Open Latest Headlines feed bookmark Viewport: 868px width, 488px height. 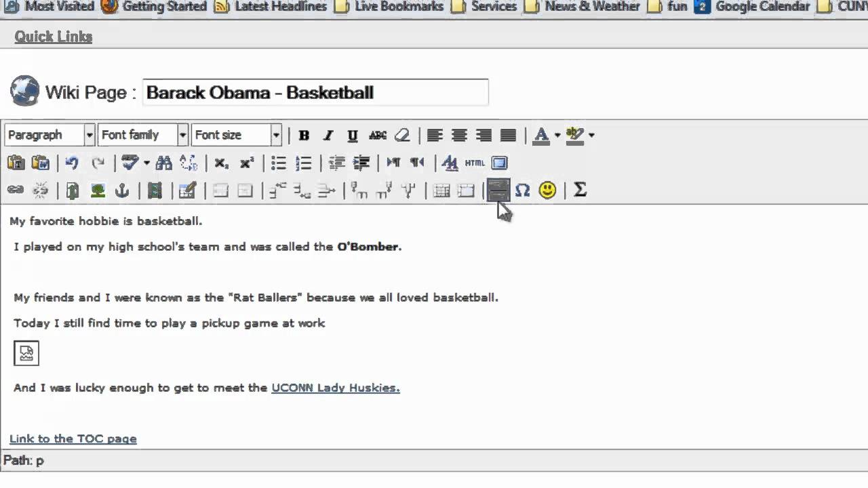(x=270, y=7)
